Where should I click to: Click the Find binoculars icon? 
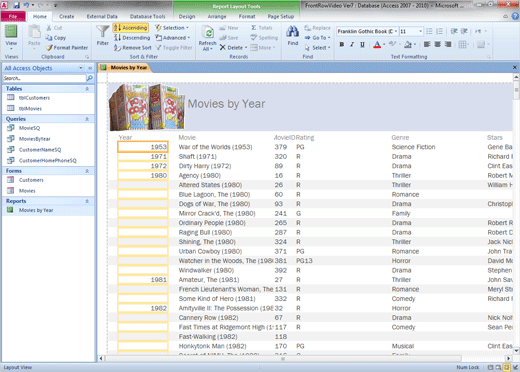coord(293,32)
